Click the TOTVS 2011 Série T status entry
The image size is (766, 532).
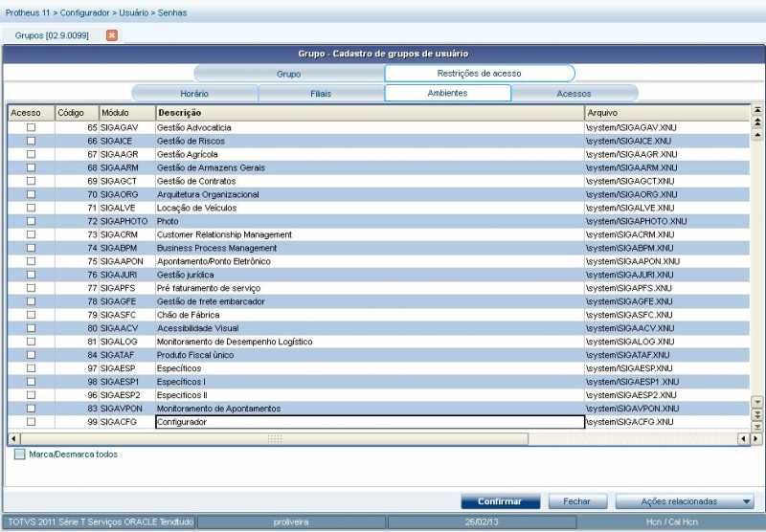101,522
